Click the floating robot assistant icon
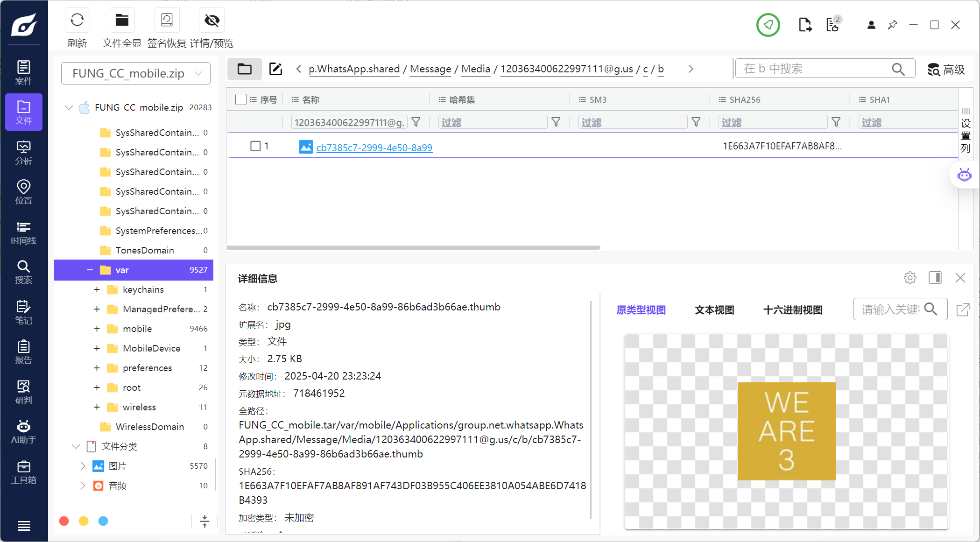Viewport: 980px width, 542px height. click(964, 175)
